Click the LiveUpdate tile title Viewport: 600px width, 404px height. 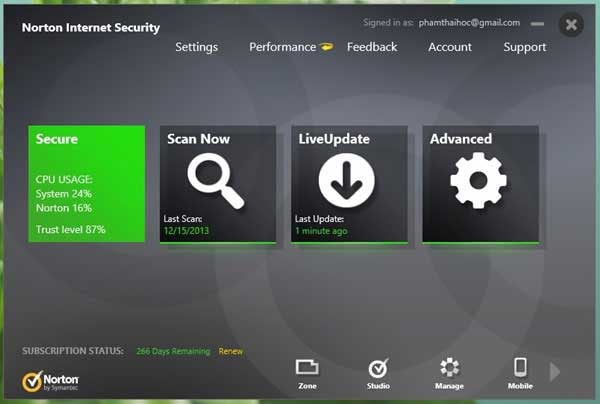(334, 139)
